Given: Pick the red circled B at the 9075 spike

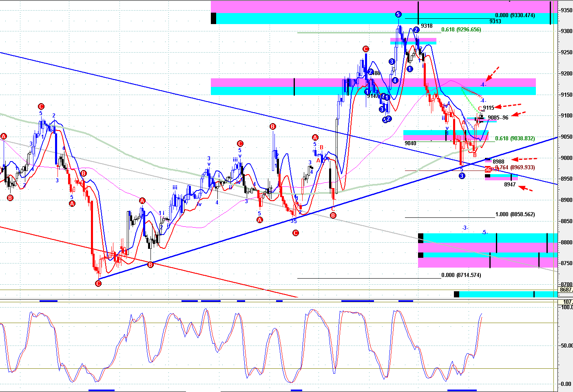Looking at the screenshot, I should [272, 127].
